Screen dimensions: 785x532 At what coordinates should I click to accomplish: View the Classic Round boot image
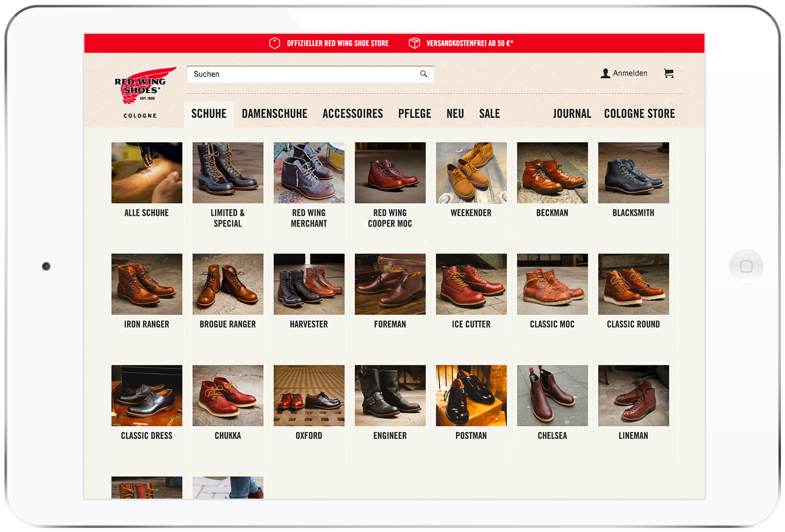(x=633, y=284)
